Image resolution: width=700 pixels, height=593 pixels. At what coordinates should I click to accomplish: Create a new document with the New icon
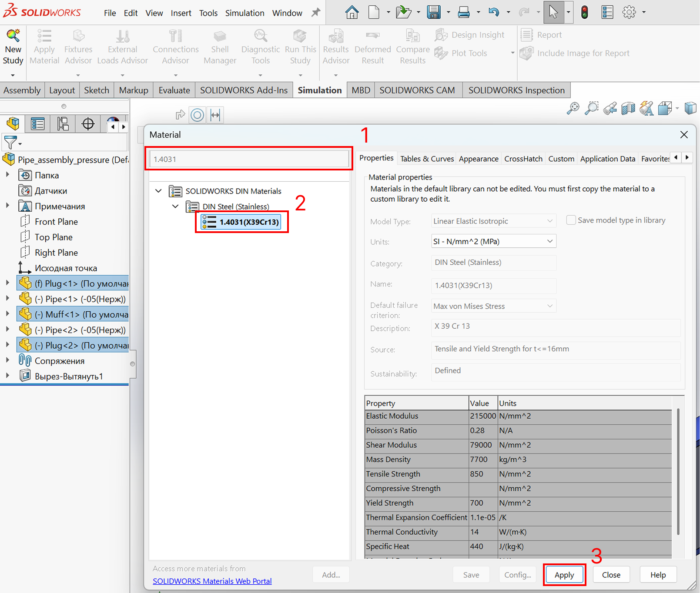pyautogui.click(x=374, y=12)
